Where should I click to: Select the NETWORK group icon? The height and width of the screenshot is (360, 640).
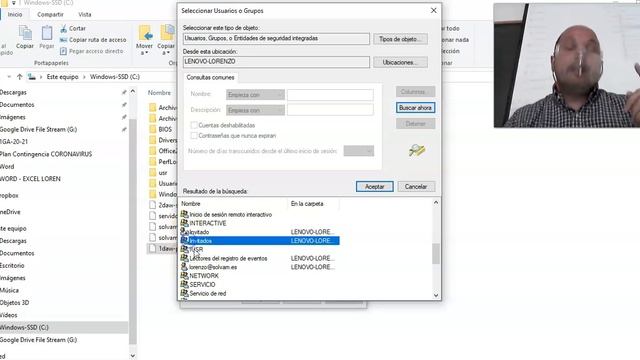tap(184, 276)
